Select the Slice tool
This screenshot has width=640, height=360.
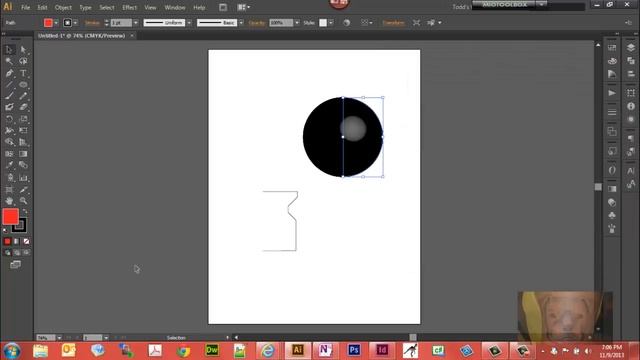pyautogui.click(x=23, y=190)
